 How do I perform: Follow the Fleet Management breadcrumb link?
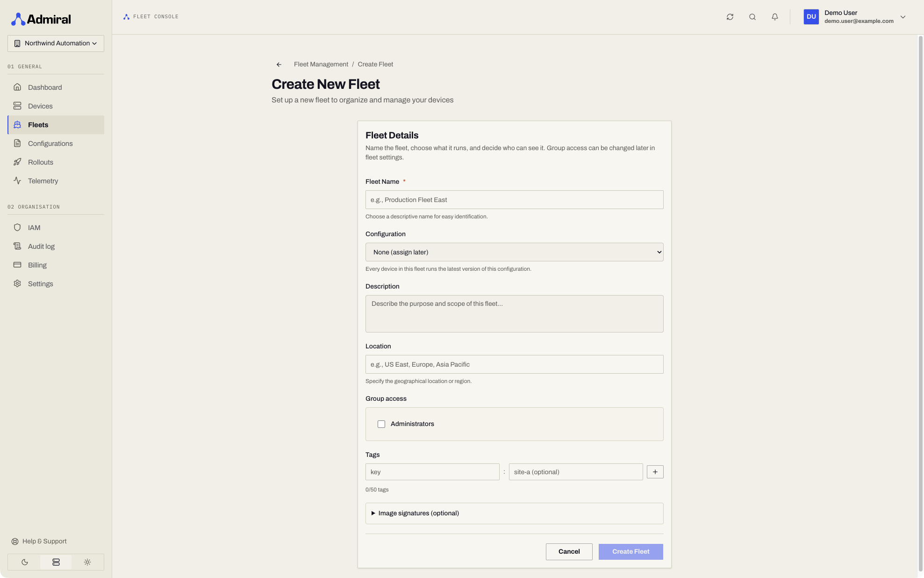321,65
